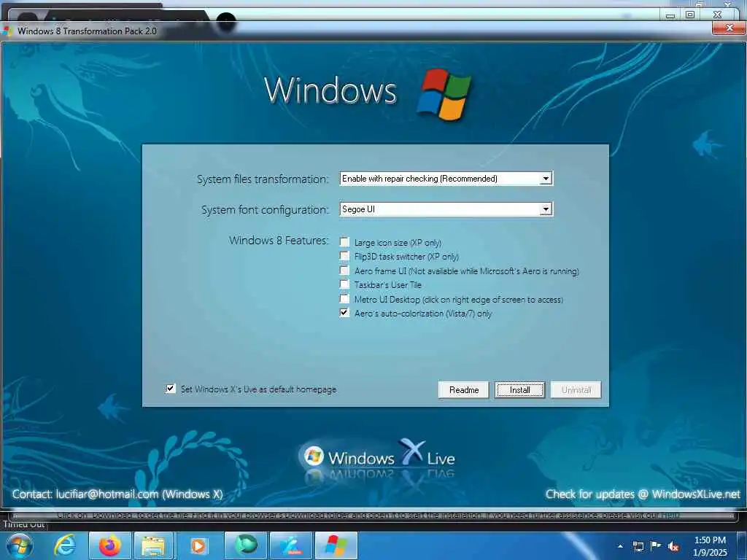Show hidden tray icons arrow
This screenshot has width=747, height=560.
(620, 547)
